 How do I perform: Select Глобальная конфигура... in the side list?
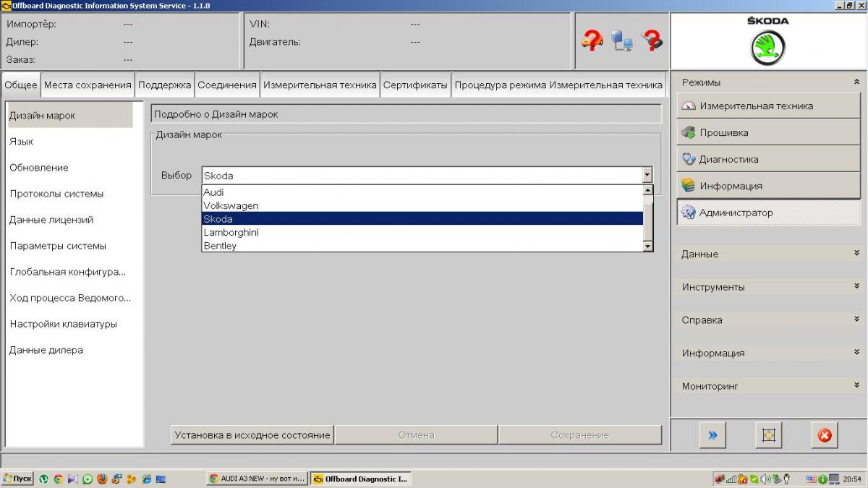pos(69,272)
